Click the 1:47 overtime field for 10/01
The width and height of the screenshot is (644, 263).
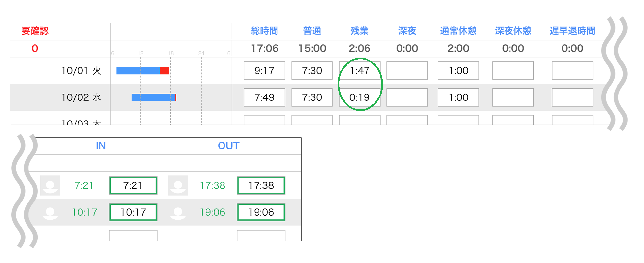(x=360, y=71)
